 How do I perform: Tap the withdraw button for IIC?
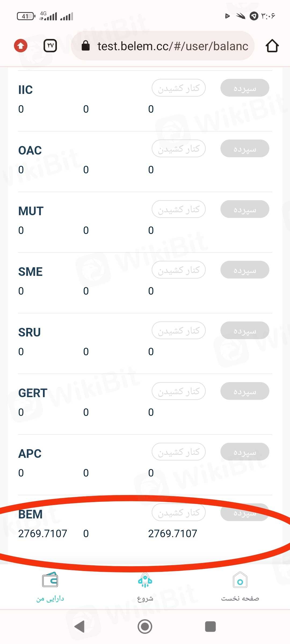[x=179, y=88]
